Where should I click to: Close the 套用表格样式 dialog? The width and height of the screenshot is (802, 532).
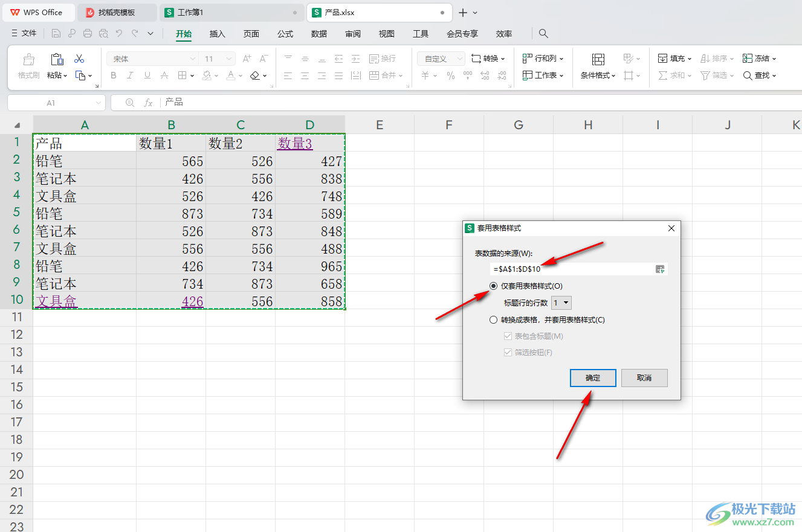tap(671, 228)
